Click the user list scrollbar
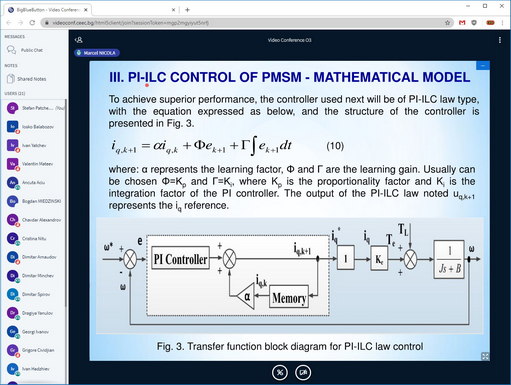This screenshot has width=511, height=385. pyautogui.click(x=66, y=203)
